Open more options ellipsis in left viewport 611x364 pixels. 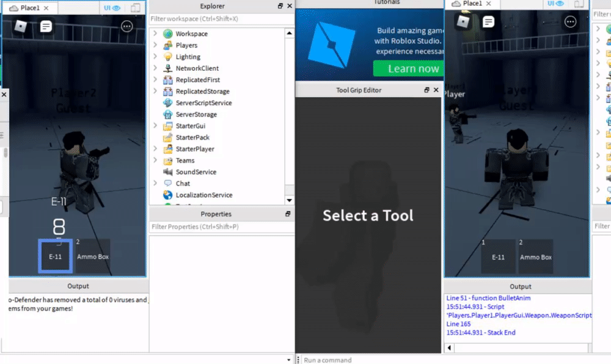click(126, 26)
